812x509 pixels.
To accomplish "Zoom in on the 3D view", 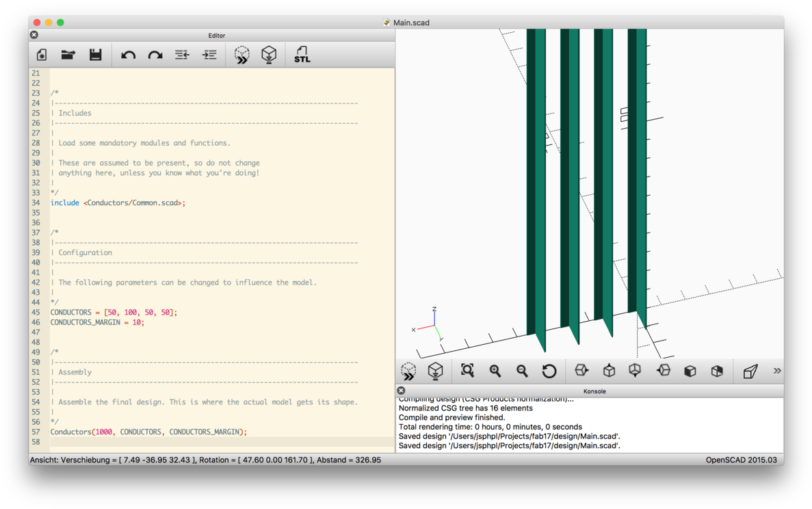I will tap(495, 371).
